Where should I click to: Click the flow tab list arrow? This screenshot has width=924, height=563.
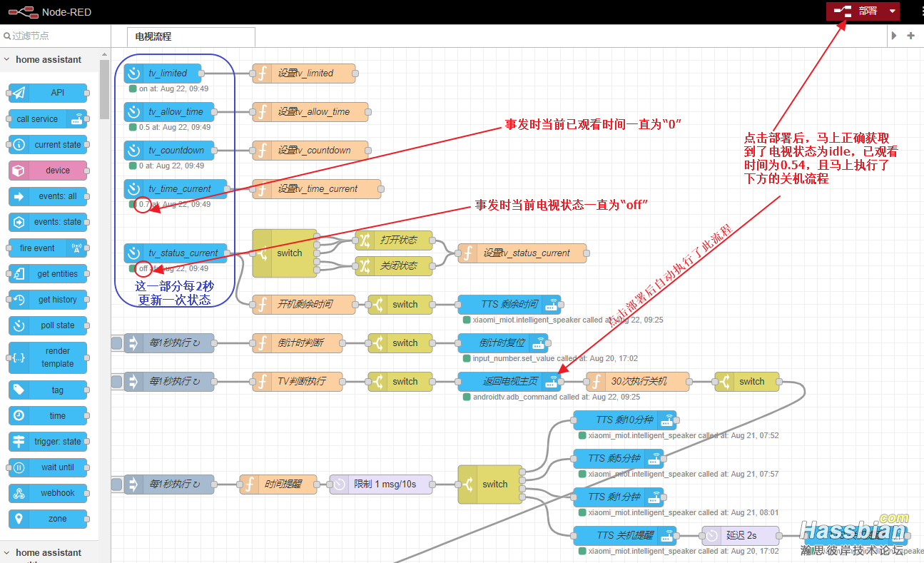pyautogui.click(x=894, y=36)
